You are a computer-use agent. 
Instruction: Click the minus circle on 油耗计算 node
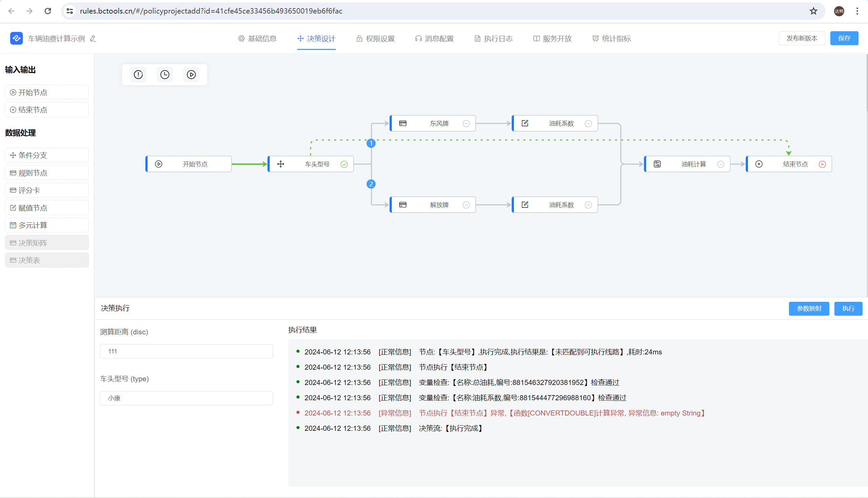click(720, 164)
